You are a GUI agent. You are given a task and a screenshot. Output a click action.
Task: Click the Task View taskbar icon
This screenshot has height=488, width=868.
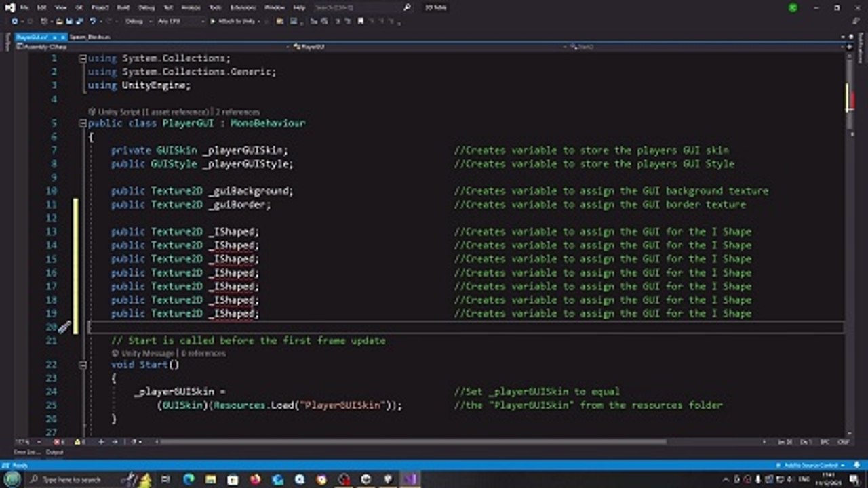165,479
